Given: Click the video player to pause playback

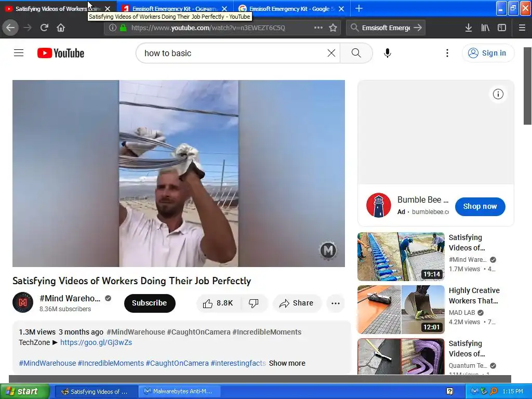Looking at the screenshot, I should coord(179,174).
